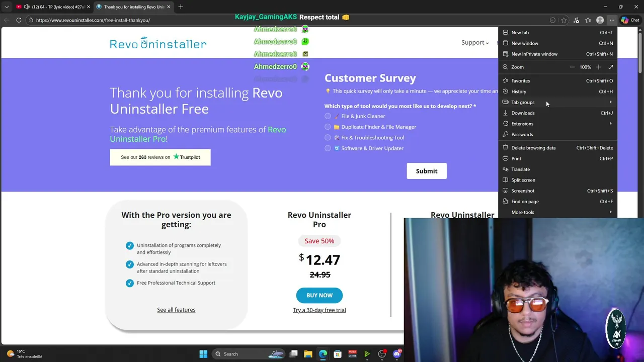Open Discord from the taskbar
Screen dimensions: 644x362
(x=396, y=354)
